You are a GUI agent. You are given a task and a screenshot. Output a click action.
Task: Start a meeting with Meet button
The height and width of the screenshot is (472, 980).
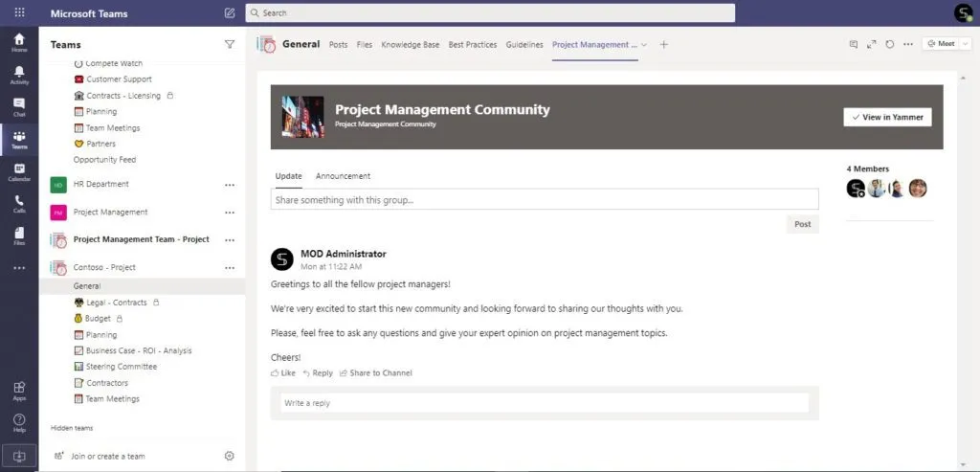[x=941, y=44]
